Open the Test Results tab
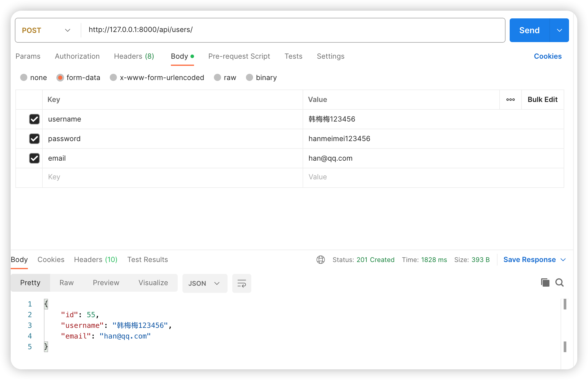This screenshot has height=380, width=588. click(147, 260)
